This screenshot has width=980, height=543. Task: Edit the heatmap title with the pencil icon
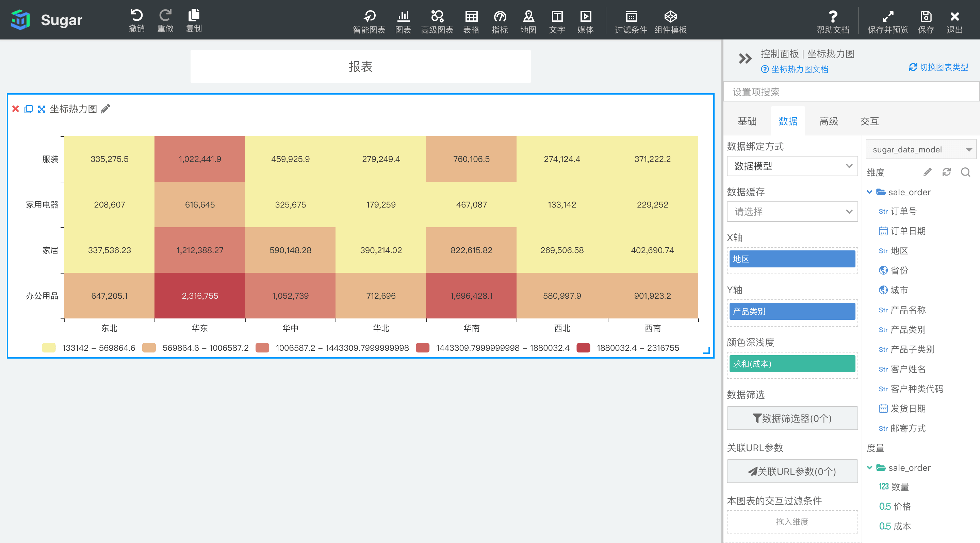click(106, 109)
